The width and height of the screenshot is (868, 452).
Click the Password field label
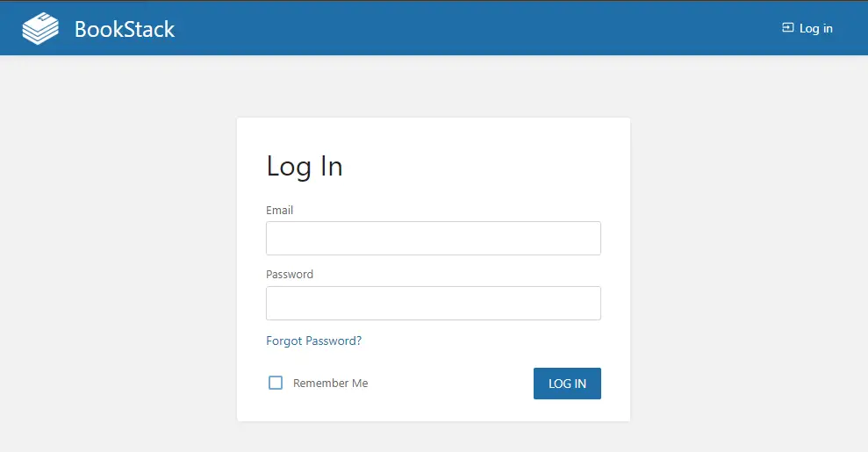(x=290, y=275)
